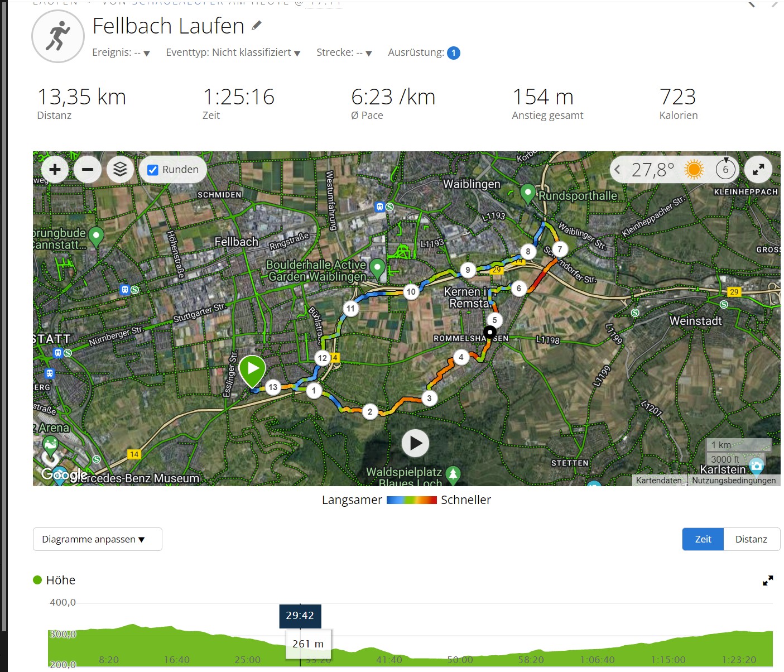Expand the map to fullscreen
This screenshot has height=672, width=784.
[758, 170]
